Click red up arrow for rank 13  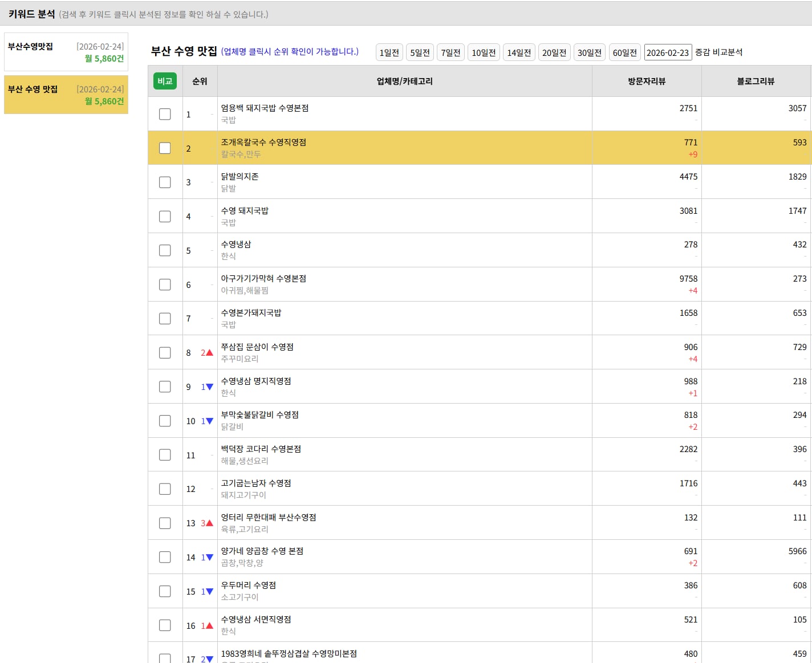tap(209, 523)
